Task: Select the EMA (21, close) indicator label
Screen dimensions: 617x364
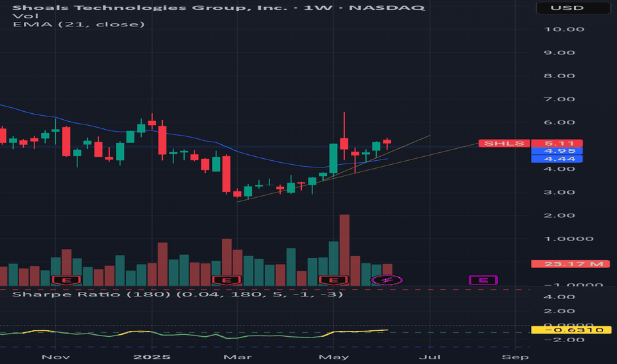Action: click(x=79, y=24)
